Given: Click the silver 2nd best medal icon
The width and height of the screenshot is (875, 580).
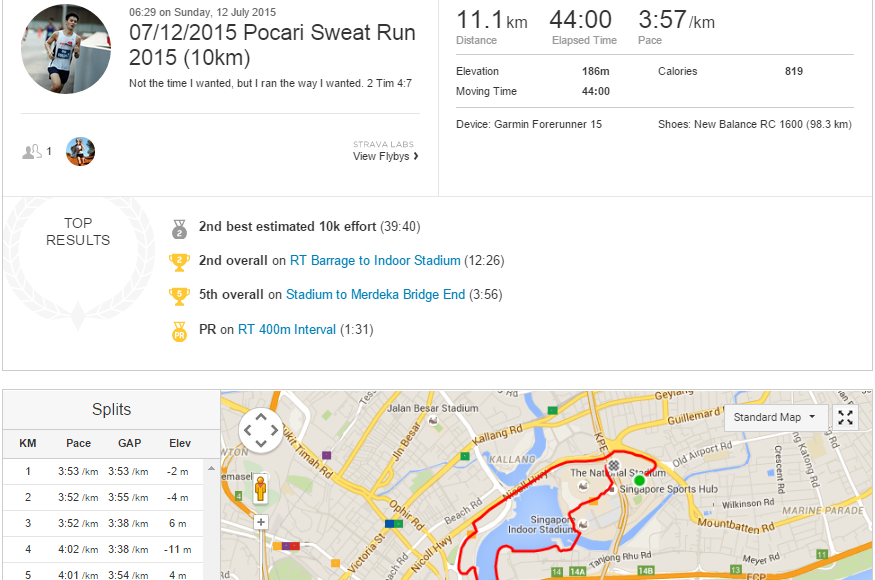Looking at the screenshot, I should (x=179, y=229).
